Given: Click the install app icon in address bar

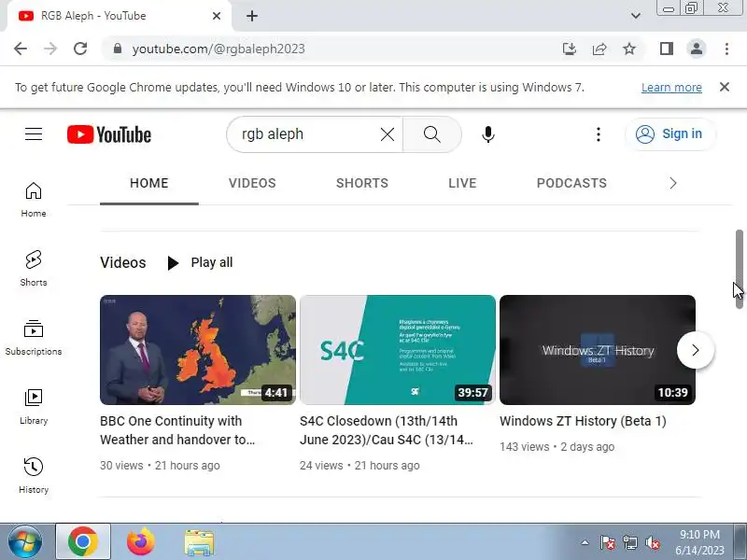Looking at the screenshot, I should 570,49.
